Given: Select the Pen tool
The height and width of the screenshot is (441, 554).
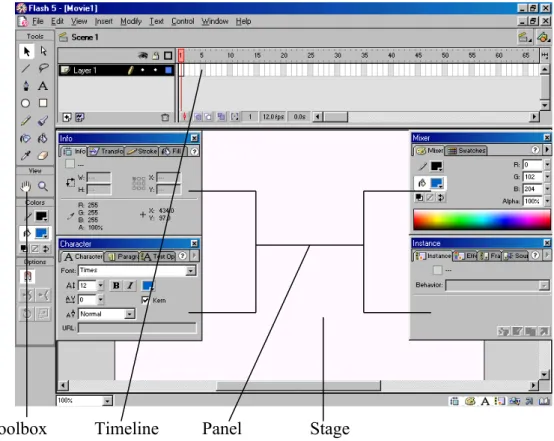Looking at the screenshot, I should pos(26,86).
